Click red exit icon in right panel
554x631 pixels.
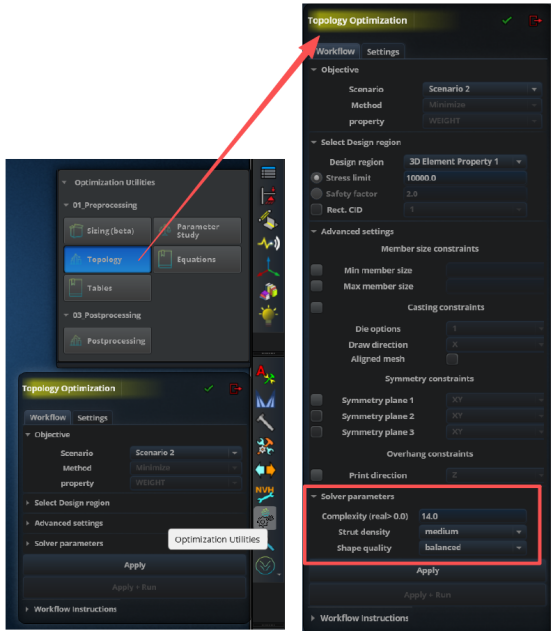[535, 21]
